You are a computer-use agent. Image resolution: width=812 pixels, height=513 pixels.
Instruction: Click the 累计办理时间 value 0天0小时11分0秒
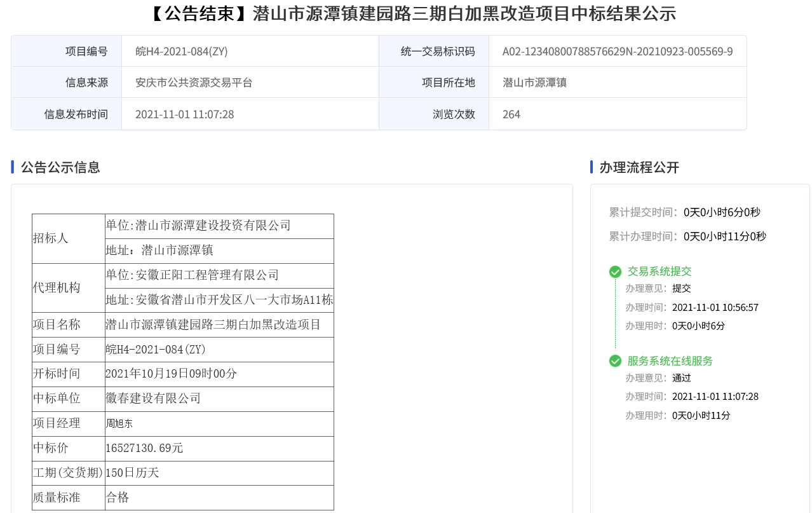point(724,236)
